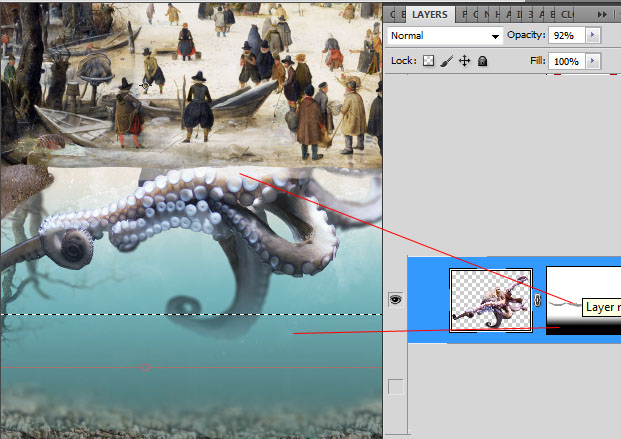Switch to the LAYERS tab
The image size is (621, 439).
[x=430, y=15]
